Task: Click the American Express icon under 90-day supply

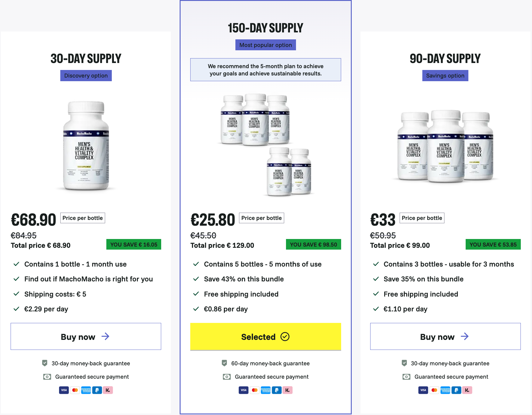Action: click(445, 390)
